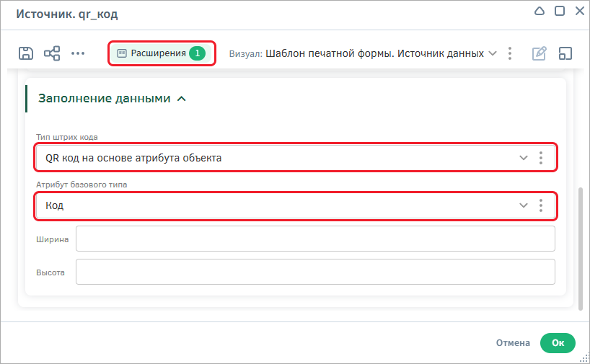Click the layout panel icon in toolbar
The height and width of the screenshot is (364, 590).
point(565,53)
